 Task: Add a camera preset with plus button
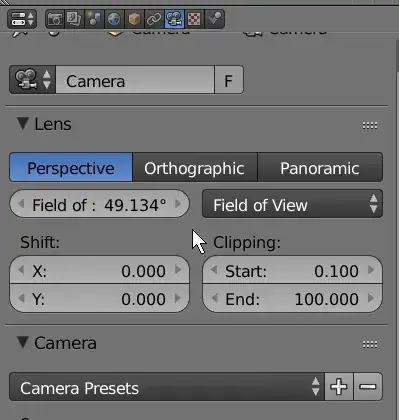point(339,387)
